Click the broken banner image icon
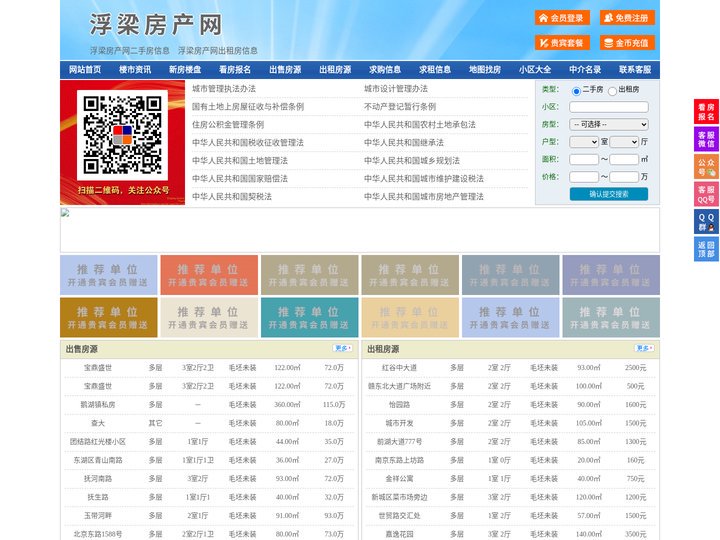The width and height of the screenshot is (720, 540). pyautogui.click(x=65, y=213)
